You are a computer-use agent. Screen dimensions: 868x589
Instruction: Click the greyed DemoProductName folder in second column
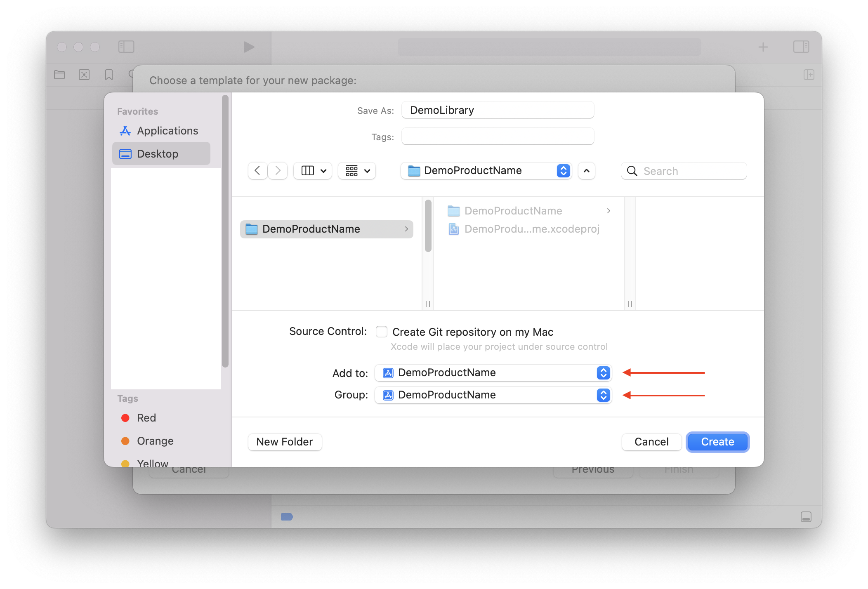pos(529,211)
